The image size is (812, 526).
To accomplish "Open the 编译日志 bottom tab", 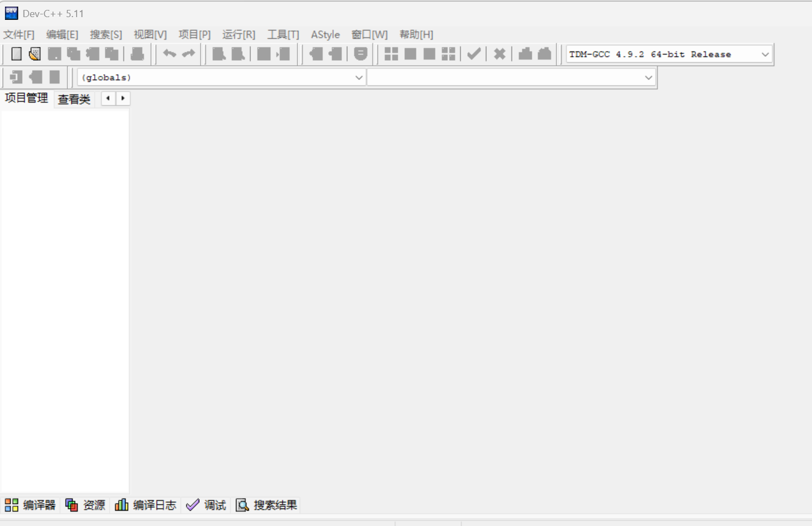I will [146, 505].
